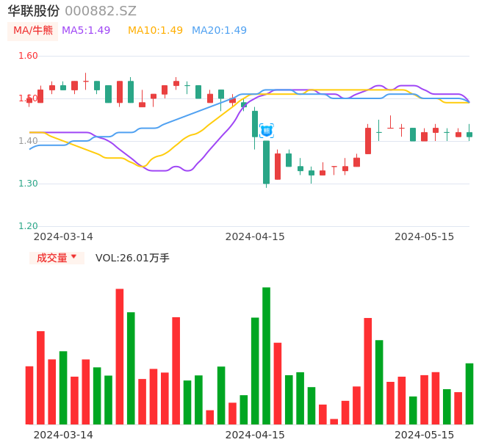504x445 pixels.
Task: Click the 1.20 price axis label
Action: [28, 226]
